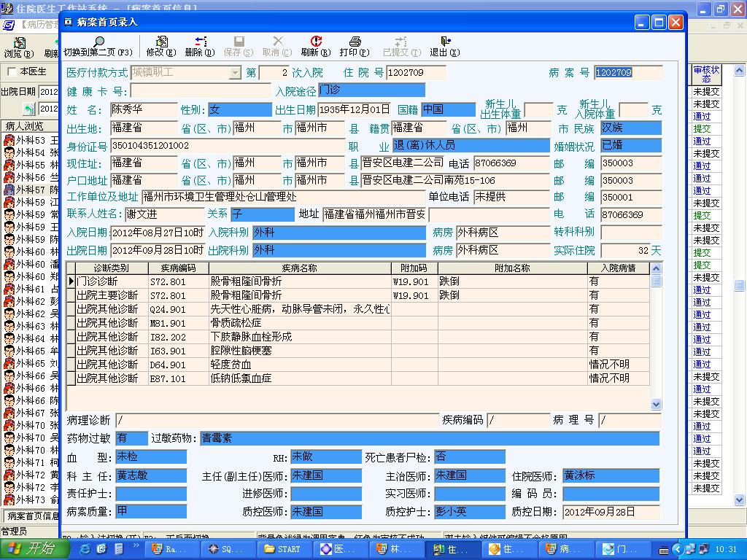Click the 切换到第二页 (F3) toolbar icon
This screenshot has height=560, width=747.
pyautogui.click(x=99, y=42)
